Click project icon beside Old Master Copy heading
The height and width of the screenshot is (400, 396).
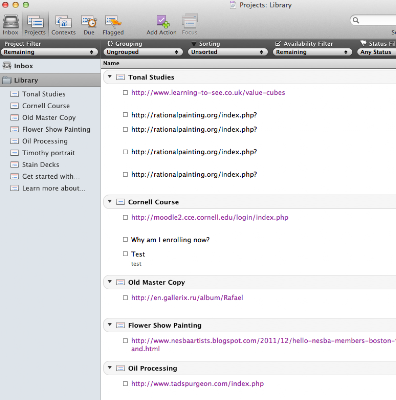[x=120, y=282]
